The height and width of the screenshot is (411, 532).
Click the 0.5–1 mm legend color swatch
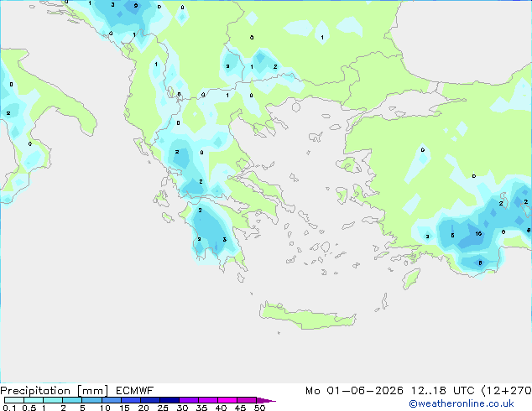coord(34,400)
